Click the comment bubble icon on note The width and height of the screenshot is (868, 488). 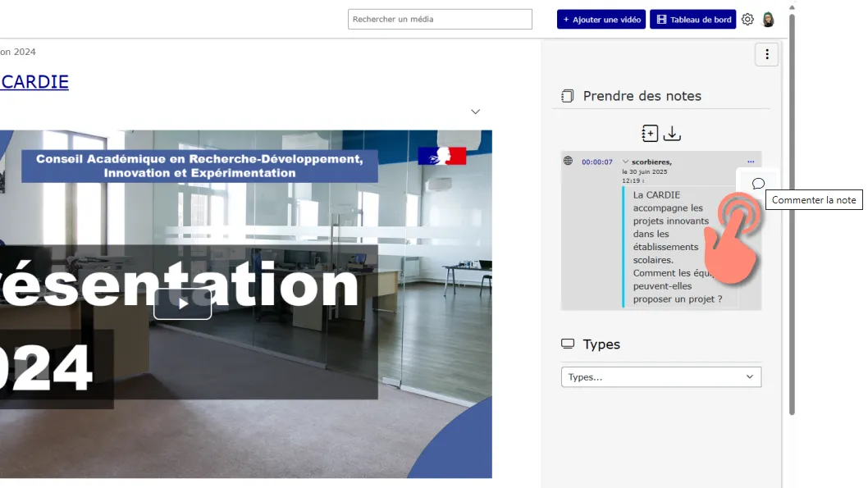click(x=758, y=183)
